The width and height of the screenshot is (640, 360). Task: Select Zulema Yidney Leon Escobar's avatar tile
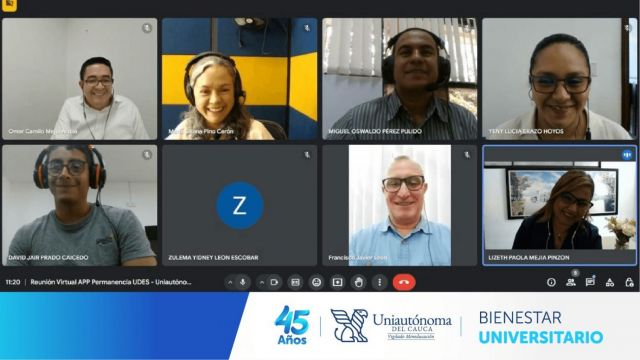240,205
